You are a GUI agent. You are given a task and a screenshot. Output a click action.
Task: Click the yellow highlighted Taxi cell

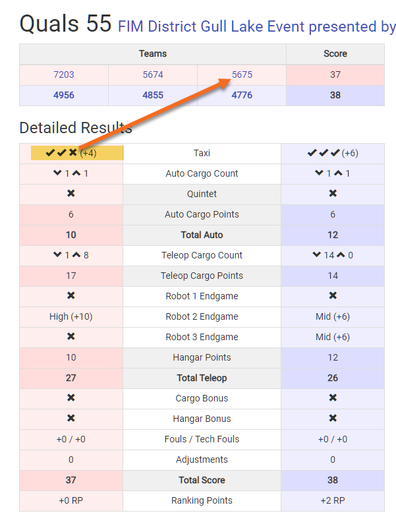point(77,153)
